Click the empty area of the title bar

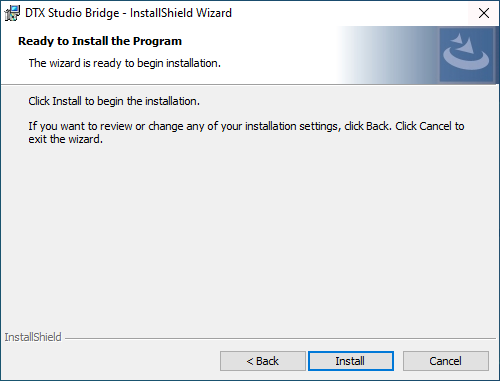click(350, 13)
